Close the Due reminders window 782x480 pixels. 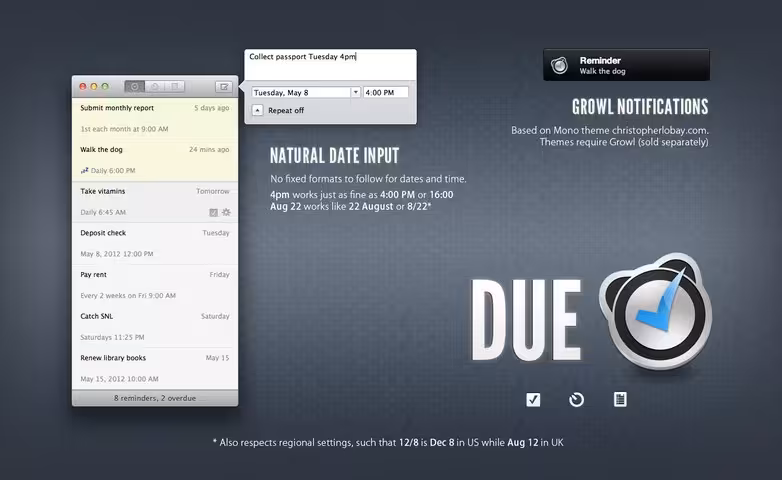point(83,86)
